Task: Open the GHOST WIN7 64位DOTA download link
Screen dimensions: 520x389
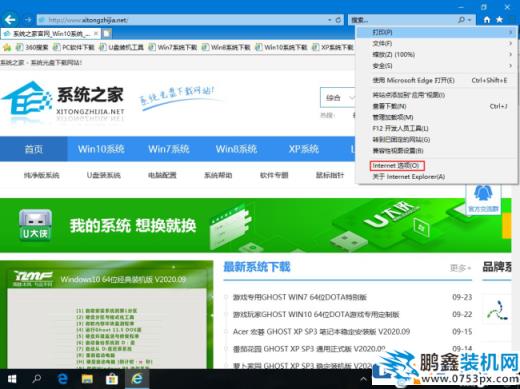Action: [300, 297]
